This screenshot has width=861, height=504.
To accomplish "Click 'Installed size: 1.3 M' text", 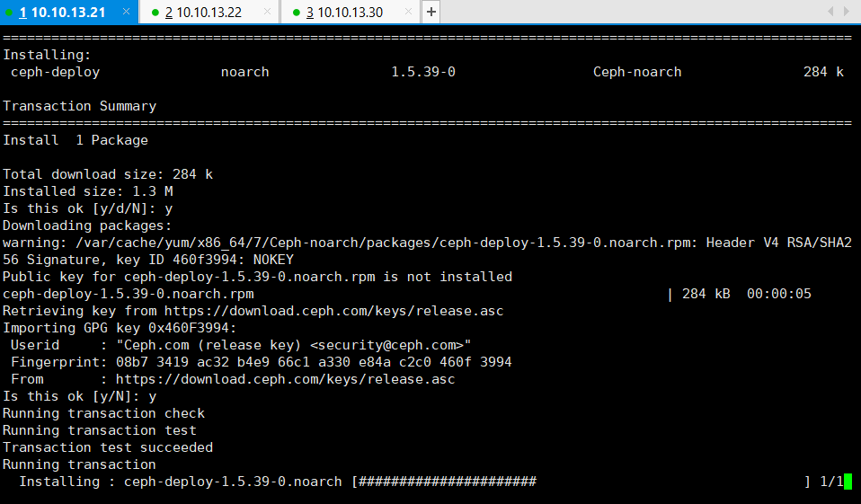I will point(88,191).
